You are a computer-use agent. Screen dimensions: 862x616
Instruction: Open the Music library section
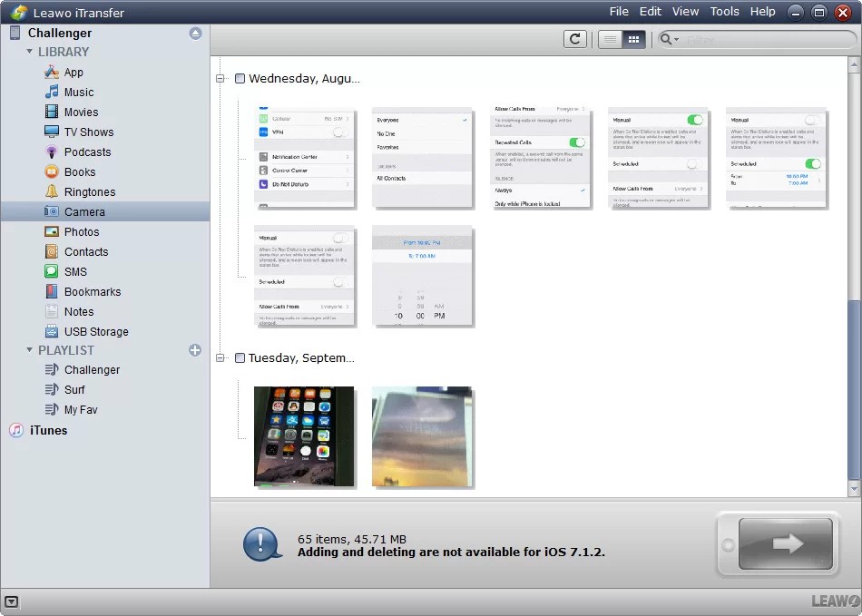tap(79, 92)
